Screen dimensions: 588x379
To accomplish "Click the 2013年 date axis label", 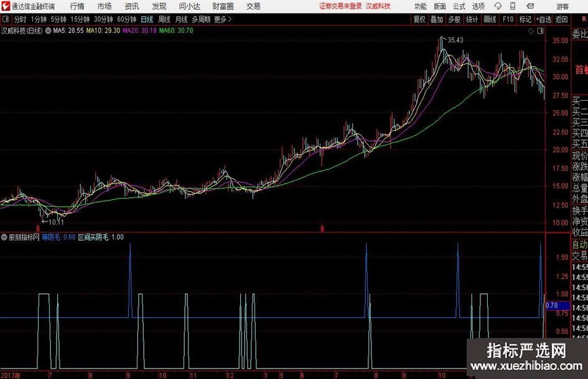I will 11,375.
